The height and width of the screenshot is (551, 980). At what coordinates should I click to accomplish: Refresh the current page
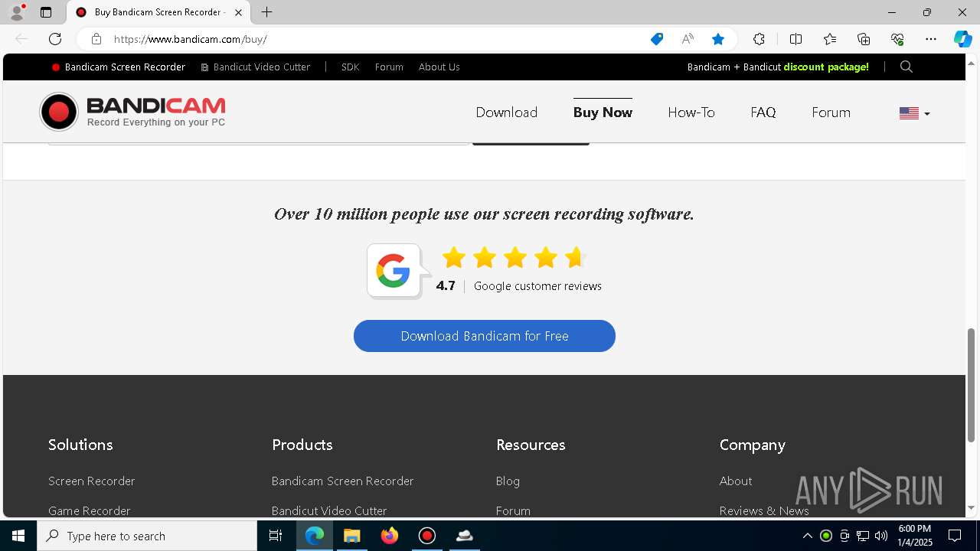click(55, 39)
